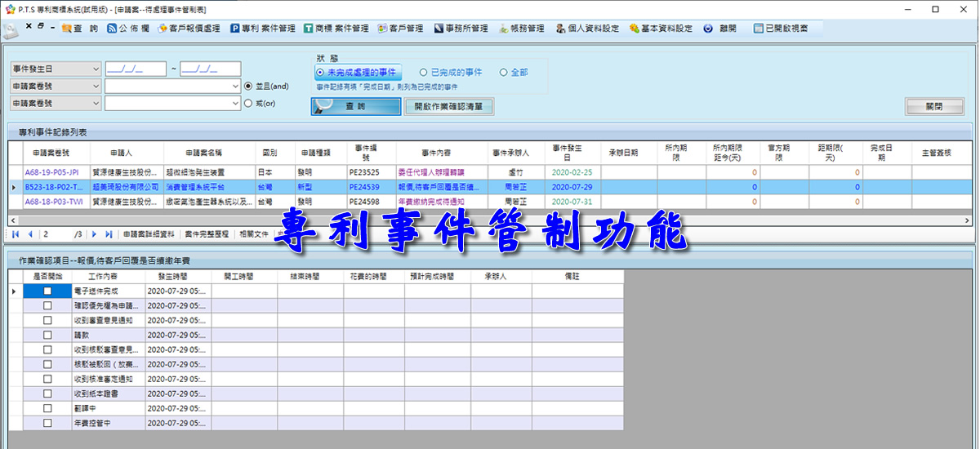The image size is (980, 449).
Task: Click the 專利案件管理 toolbar item
Action: pos(263,28)
